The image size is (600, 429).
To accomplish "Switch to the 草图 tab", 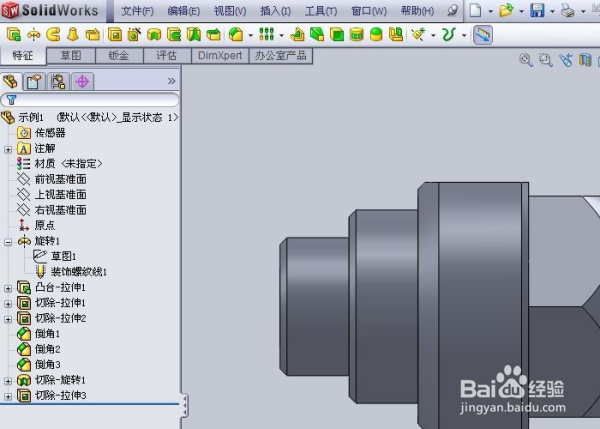I will pos(71,56).
